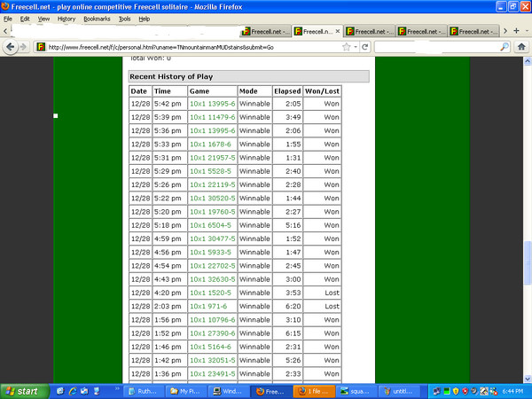Click the page scrollbar down arrow

click(528, 379)
